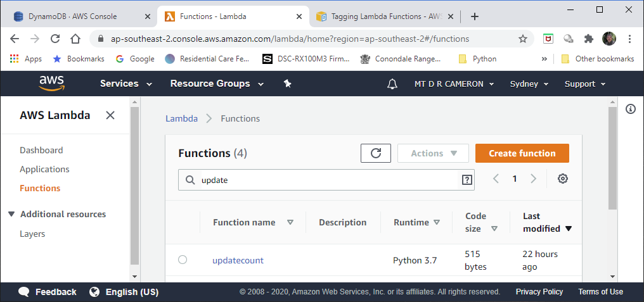Close the Tagging Lambda Functions tab
Viewport: 644px width, 302px height.
pyautogui.click(x=451, y=17)
